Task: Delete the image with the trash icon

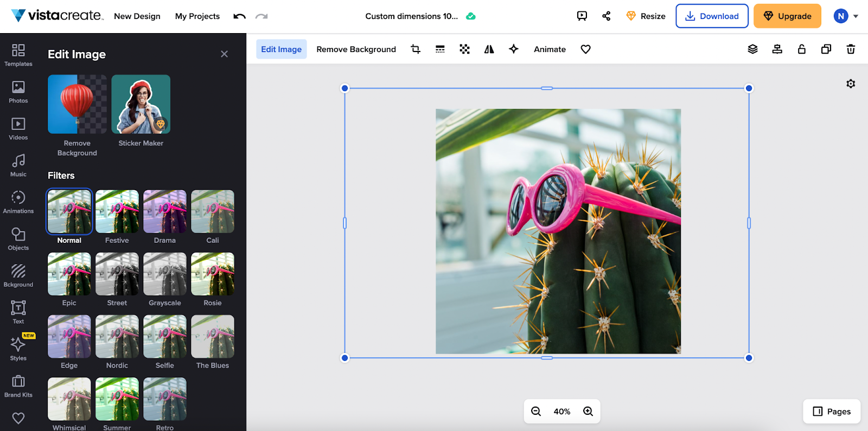Action: 851,49
